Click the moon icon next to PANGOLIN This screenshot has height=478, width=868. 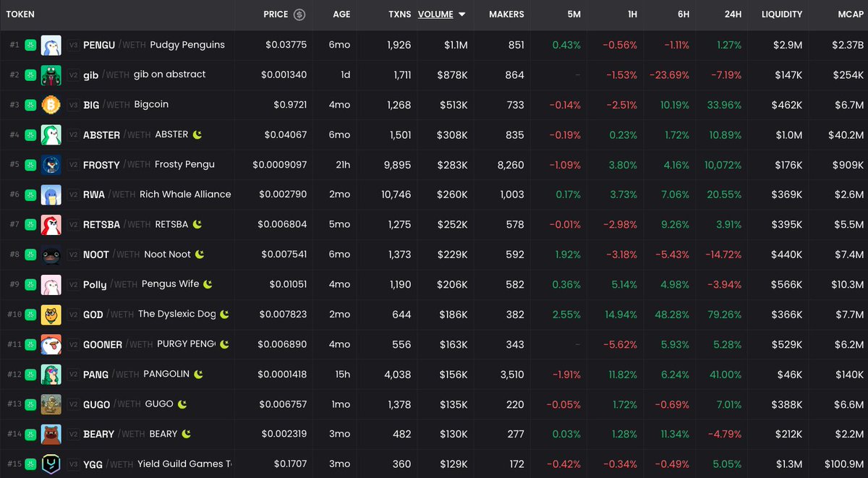[x=198, y=374]
